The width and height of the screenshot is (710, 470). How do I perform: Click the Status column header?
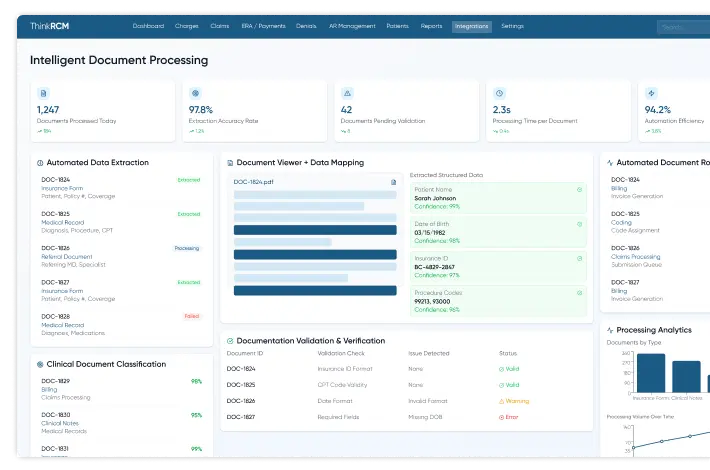click(508, 353)
